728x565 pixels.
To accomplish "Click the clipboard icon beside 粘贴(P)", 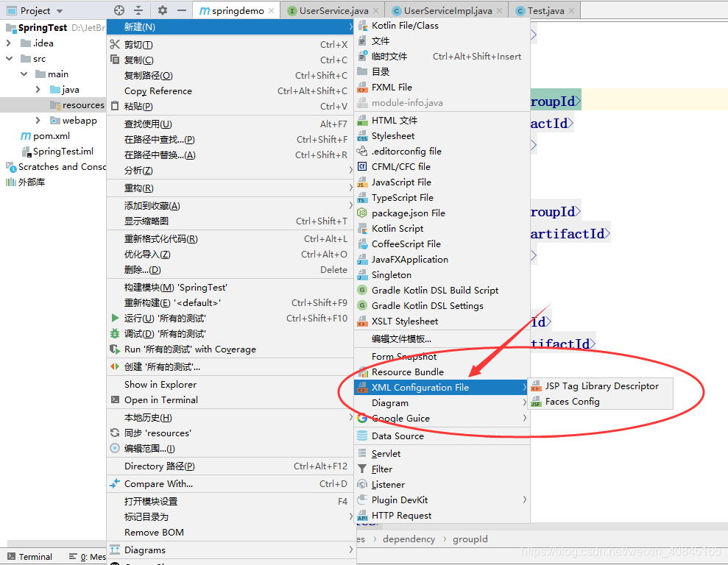I will (x=115, y=106).
